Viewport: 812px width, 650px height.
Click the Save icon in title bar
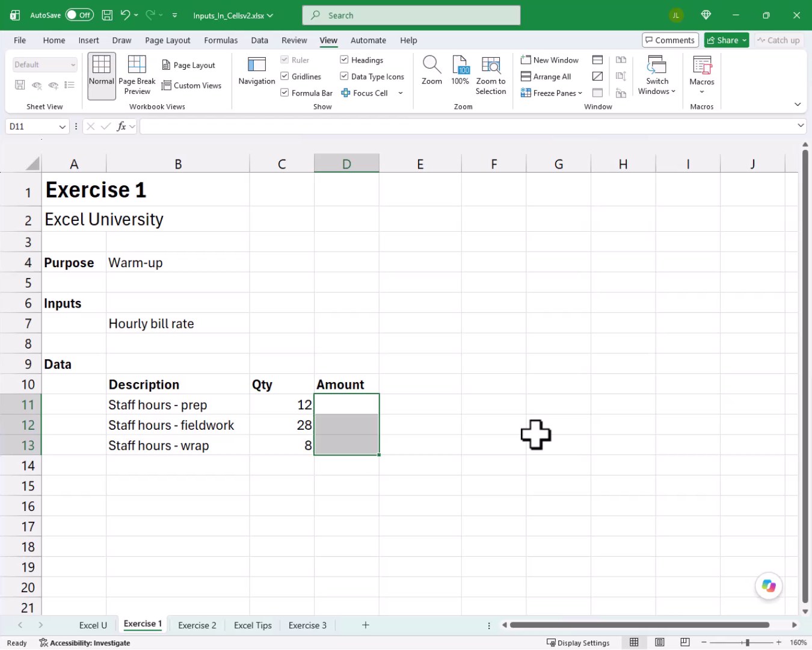click(107, 15)
